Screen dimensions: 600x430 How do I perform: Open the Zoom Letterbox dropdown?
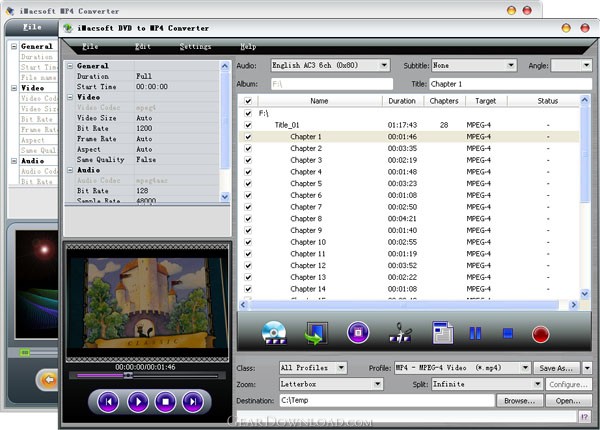pyautogui.click(x=377, y=384)
